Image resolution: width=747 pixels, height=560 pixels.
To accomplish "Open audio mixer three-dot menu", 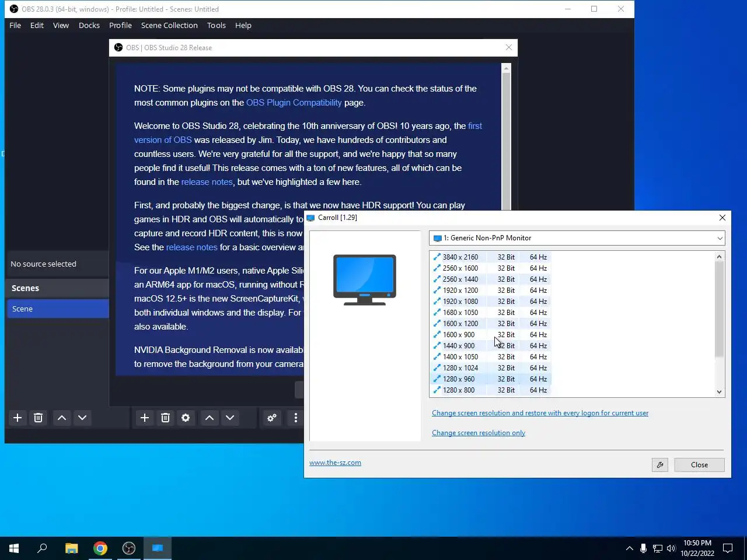I will 295,418.
